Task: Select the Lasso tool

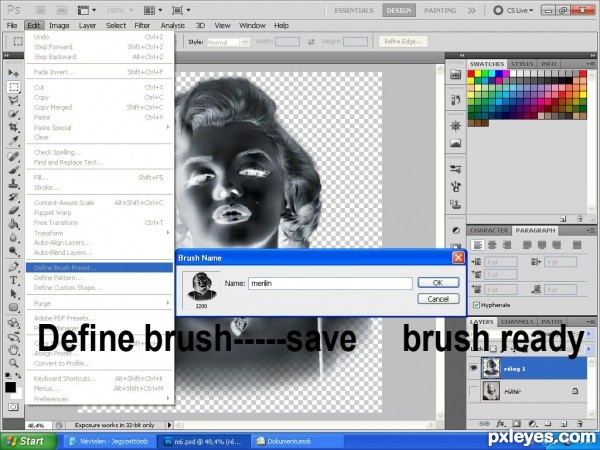Action: click(x=13, y=100)
